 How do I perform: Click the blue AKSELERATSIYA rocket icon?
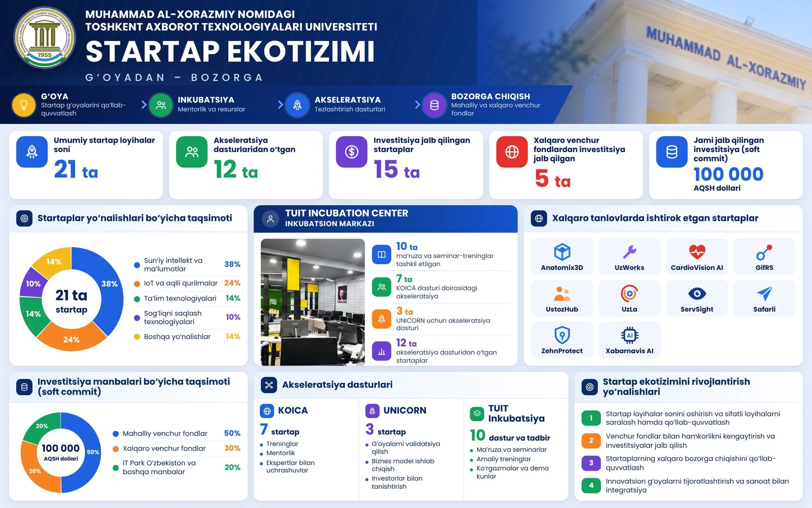(298, 105)
